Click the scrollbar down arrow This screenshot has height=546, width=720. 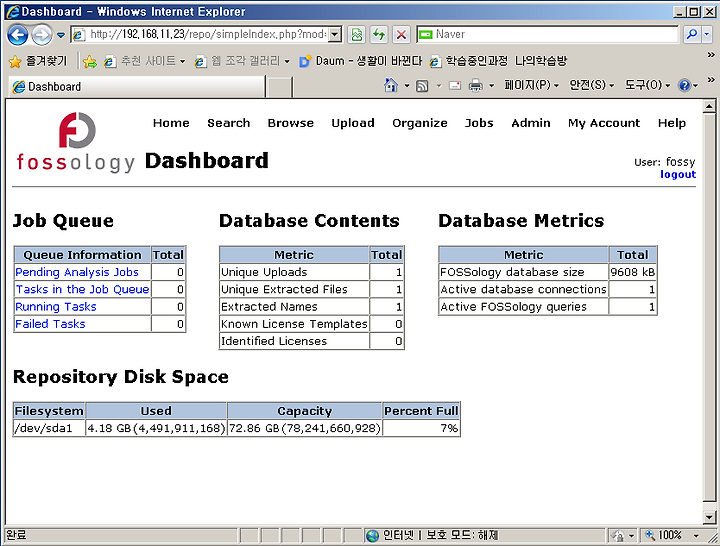709,517
